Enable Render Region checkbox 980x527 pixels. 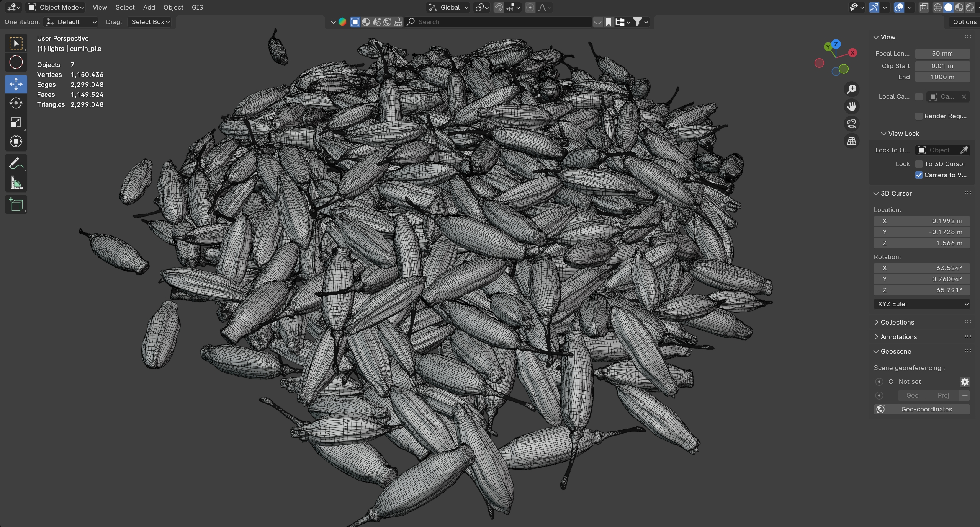[x=918, y=116]
